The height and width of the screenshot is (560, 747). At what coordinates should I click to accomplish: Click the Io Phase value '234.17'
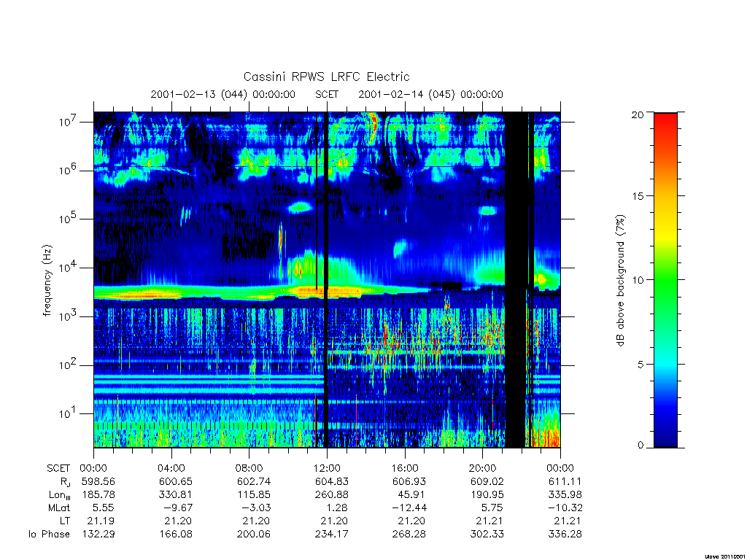(332, 534)
